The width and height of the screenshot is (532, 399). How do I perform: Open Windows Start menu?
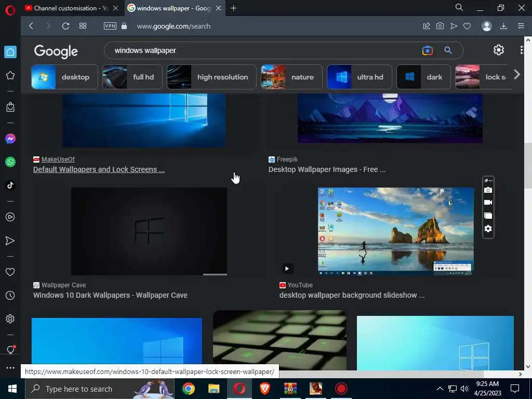12,389
